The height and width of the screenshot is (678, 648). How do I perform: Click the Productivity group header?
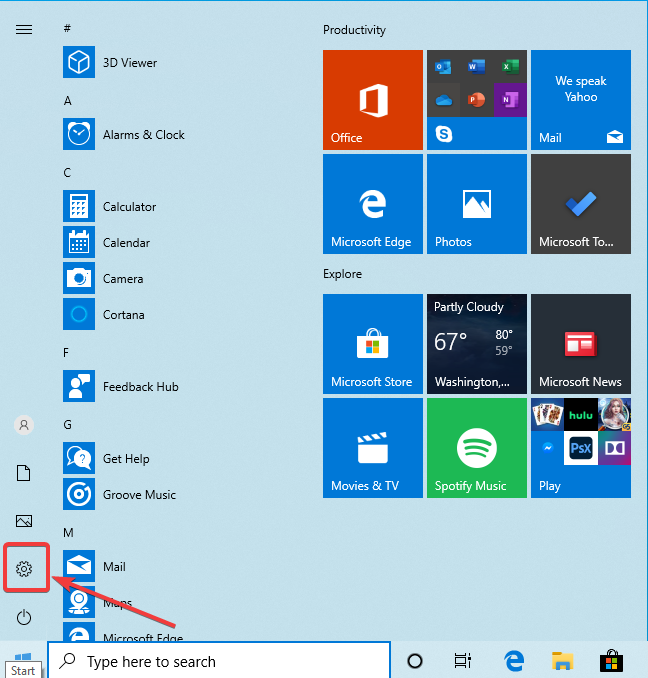354,30
